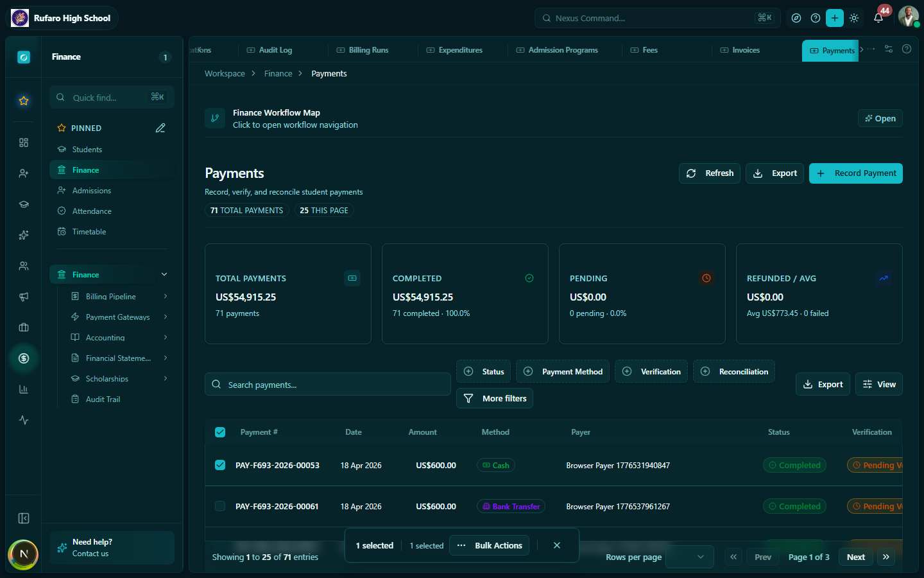
Task: Toggle select-all checkbox in table header
Action: pos(220,432)
